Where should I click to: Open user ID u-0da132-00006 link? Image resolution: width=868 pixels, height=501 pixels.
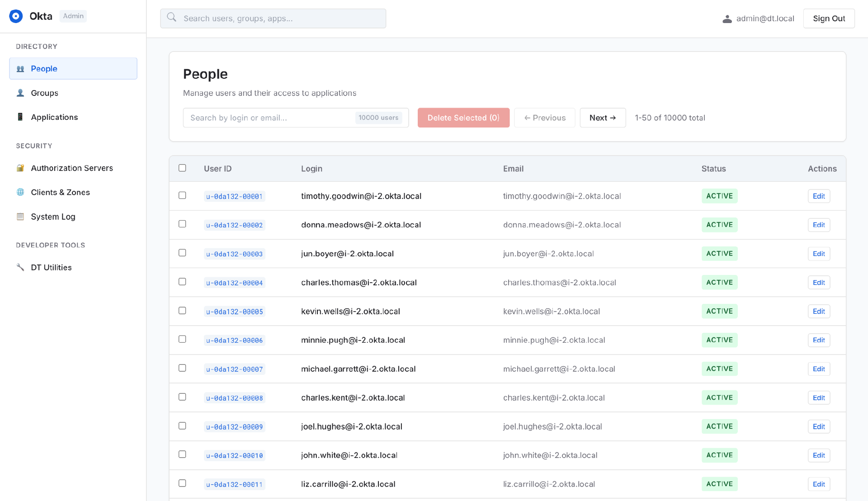[234, 340]
